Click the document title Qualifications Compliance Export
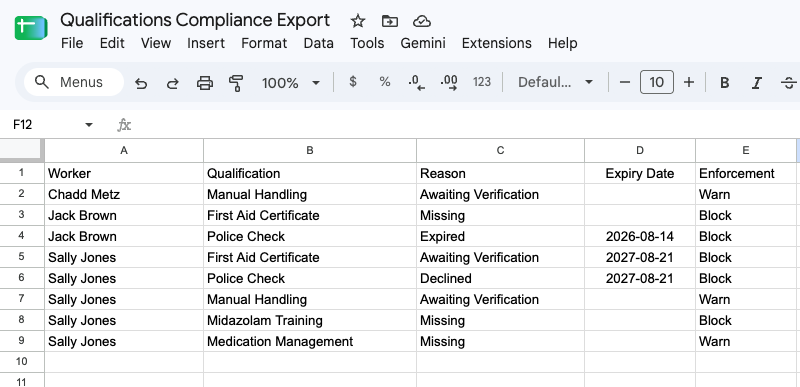The image size is (800, 387). click(x=195, y=20)
